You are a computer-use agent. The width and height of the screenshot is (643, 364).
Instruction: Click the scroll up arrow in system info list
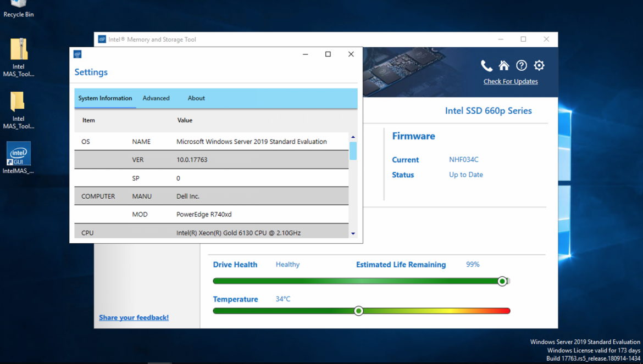coord(353,137)
